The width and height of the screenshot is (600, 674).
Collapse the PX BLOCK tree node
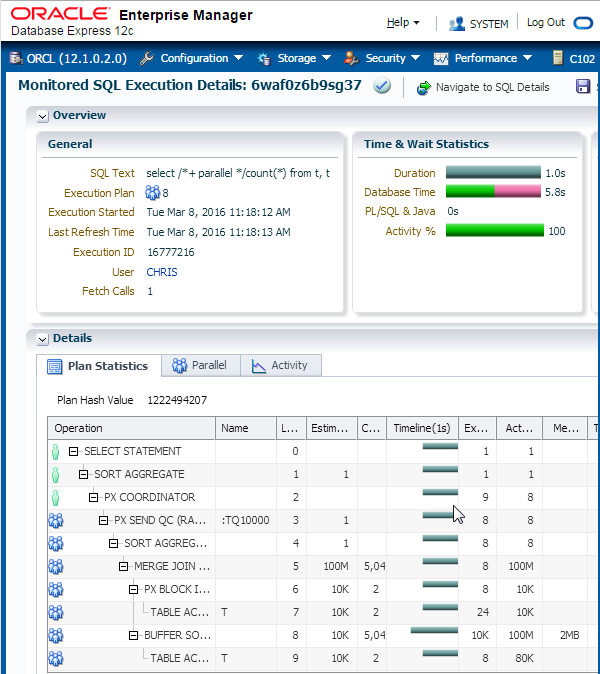click(133, 589)
